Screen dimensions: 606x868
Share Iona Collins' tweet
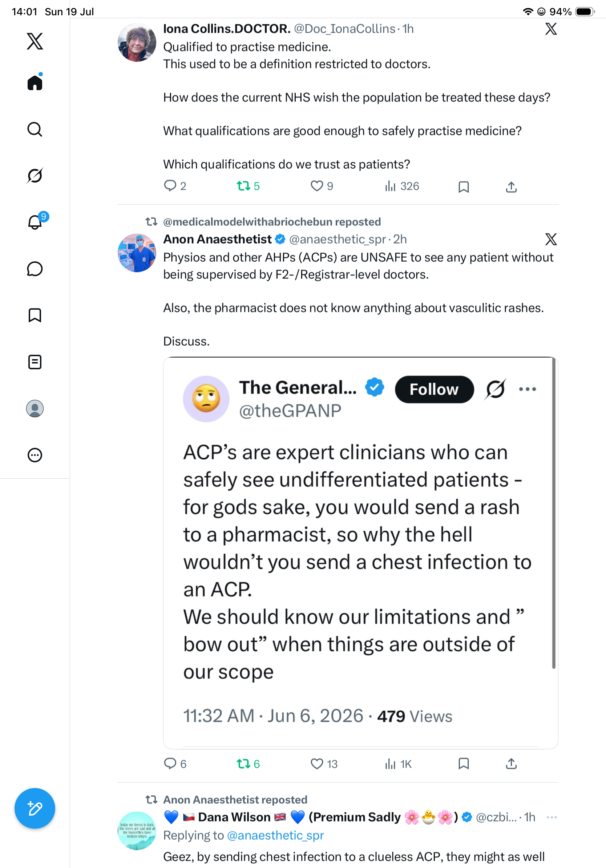click(x=511, y=187)
